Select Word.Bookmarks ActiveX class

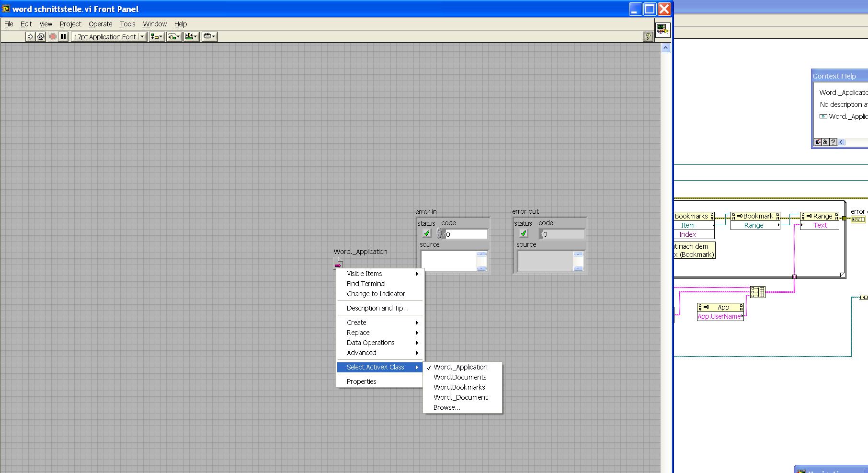[463, 387]
